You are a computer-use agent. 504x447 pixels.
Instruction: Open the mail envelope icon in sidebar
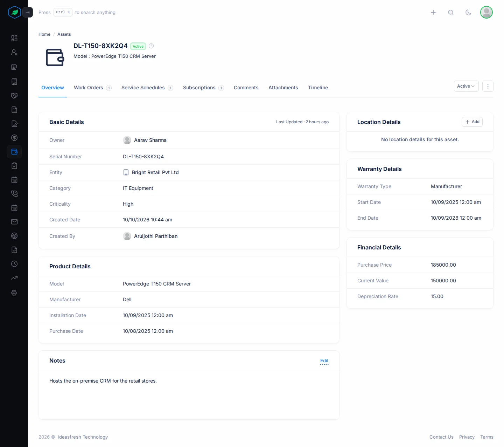[x=14, y=222]
